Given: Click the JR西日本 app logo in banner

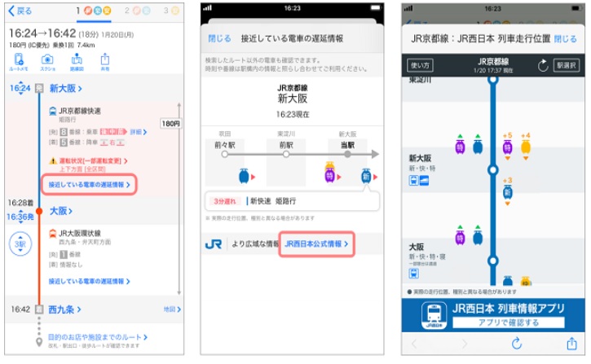Looking at the screenshot, I should tap(434, 316).
